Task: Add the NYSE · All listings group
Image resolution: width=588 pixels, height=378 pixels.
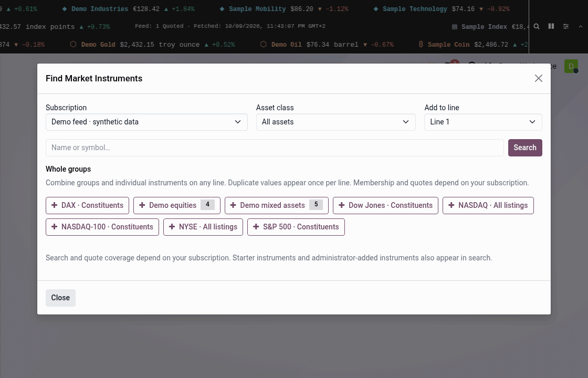Action: 203,227
